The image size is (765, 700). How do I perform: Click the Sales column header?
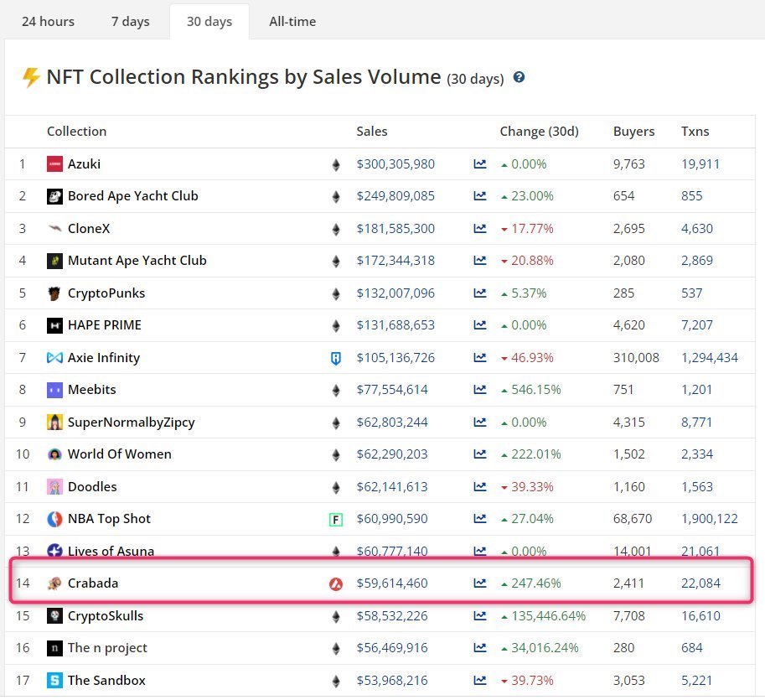pos(372,132)
